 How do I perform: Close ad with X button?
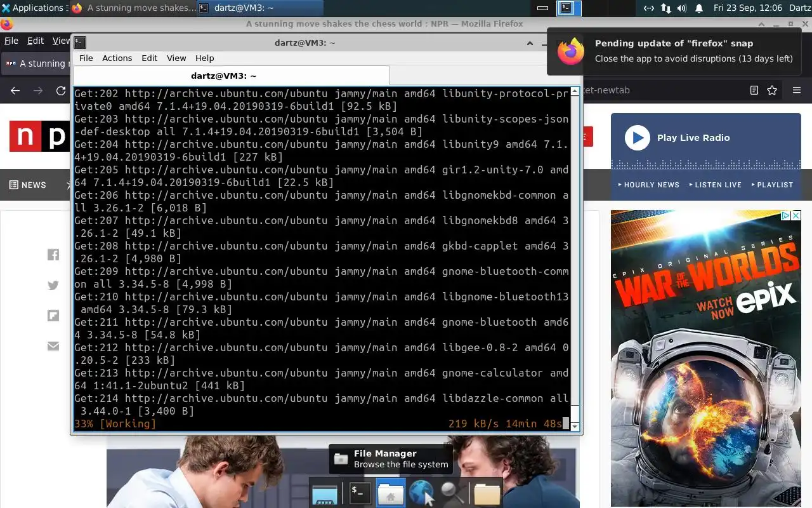tap(796, 216)
